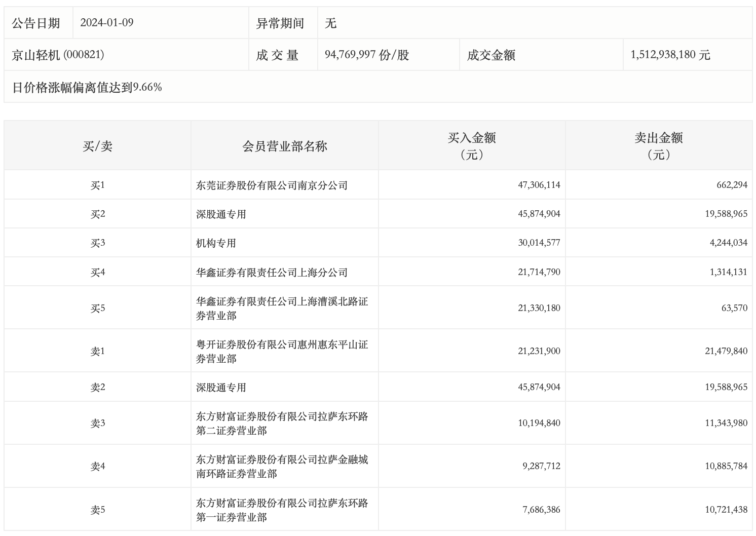Click the turnover amount 1,512,938,180 元
756x536 pixels.
click(x=670, y=55)
